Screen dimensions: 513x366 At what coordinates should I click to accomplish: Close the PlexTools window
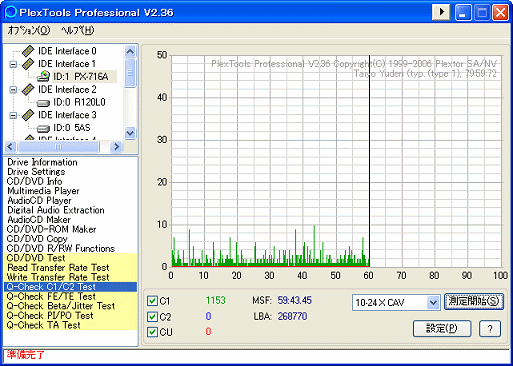(500, 12)
